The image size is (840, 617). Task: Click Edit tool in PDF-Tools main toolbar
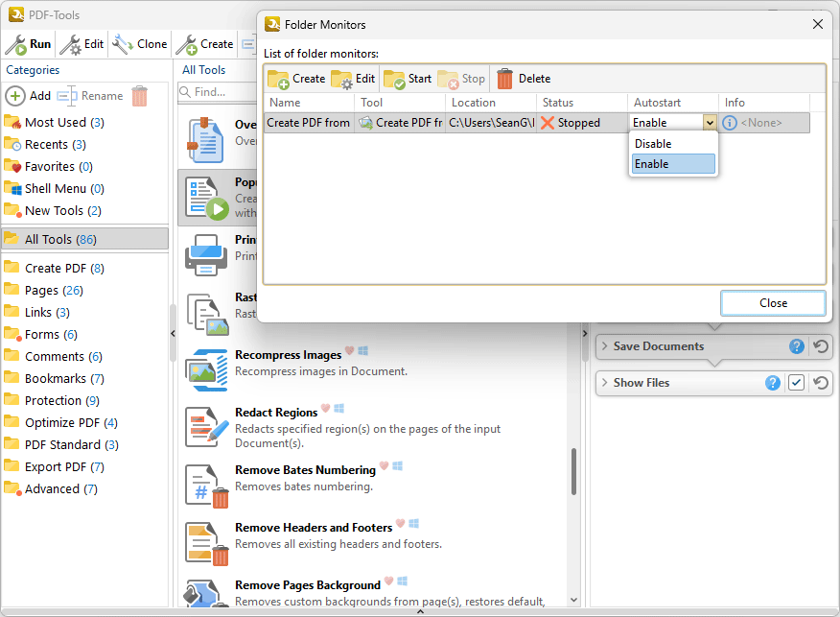(82, 44)
